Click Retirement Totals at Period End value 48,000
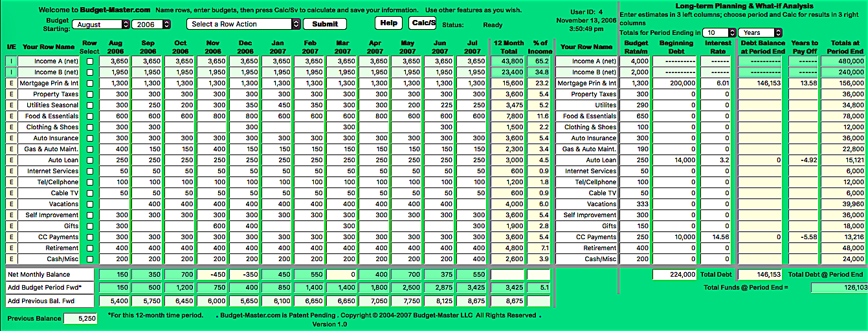Screen dimensions: 868x331 click(843, 248)
